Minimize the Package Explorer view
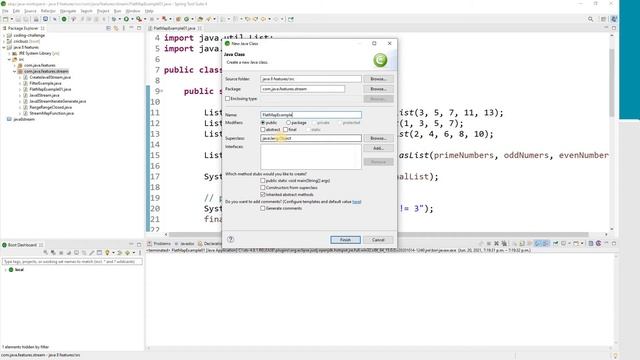 pos(131,28)
